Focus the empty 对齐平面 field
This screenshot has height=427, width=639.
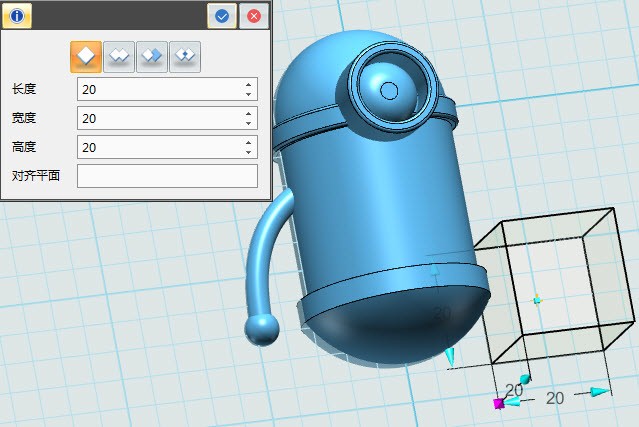click(167, 176)
